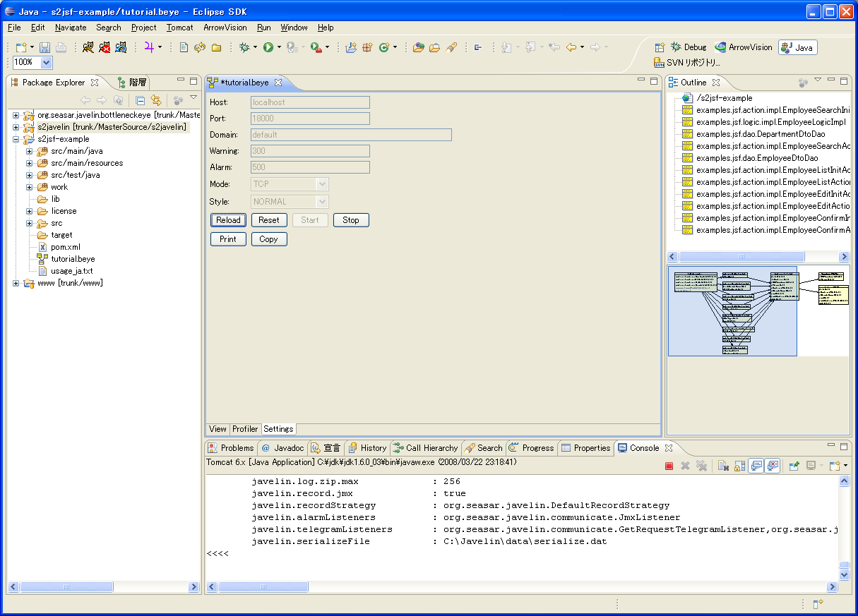Click the Clear Console icon
This screenshot has height=616, width=858.
click(723, 466)
